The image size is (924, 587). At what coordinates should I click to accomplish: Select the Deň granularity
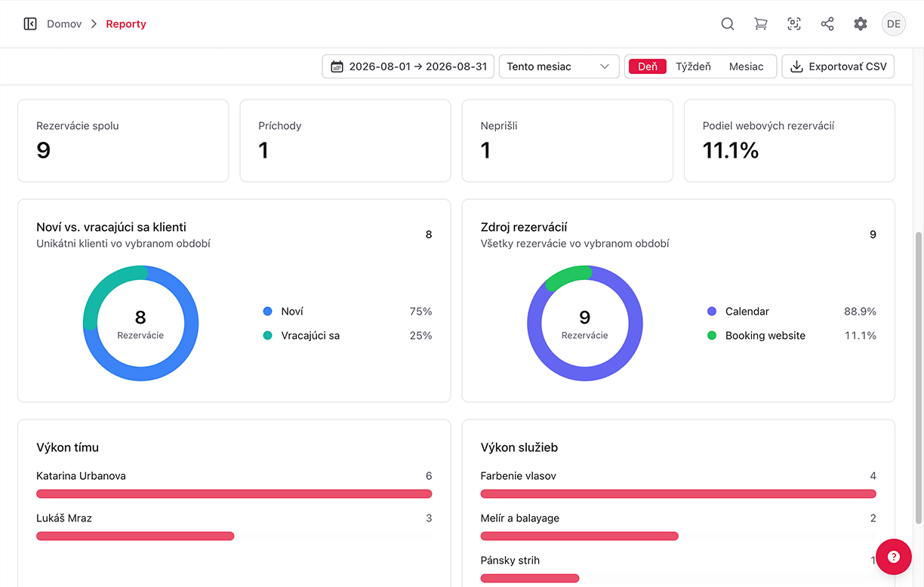[x=648, y=66]
